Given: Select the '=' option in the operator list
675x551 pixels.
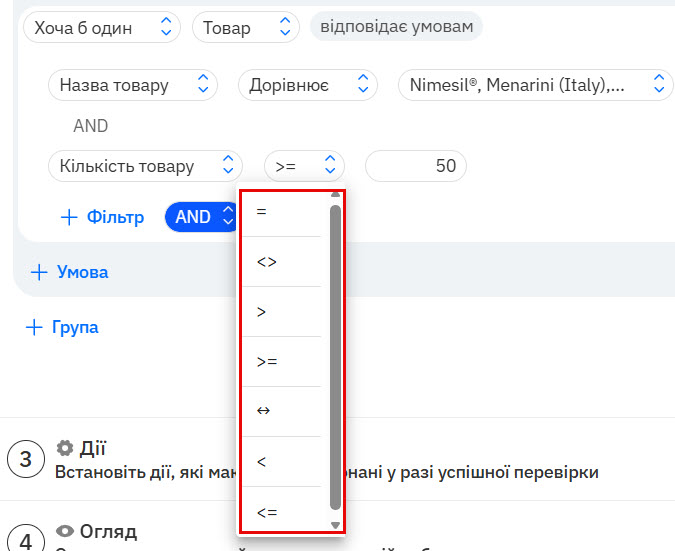Looking at the screenshot, I should pos(282,212).
